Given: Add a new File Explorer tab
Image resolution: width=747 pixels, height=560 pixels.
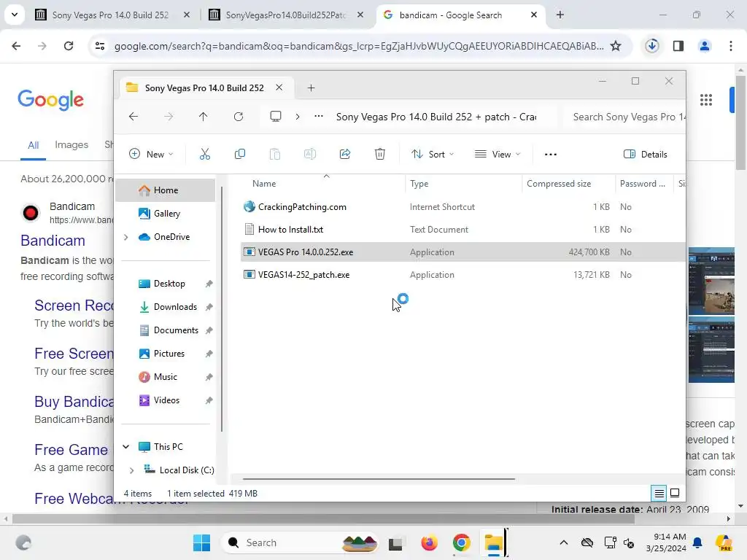Looking at the screenshot, I should (x=311, y=88).
